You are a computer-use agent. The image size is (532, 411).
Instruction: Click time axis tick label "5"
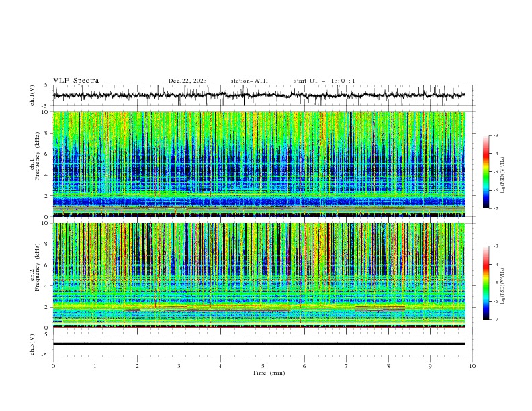point(263,366)
